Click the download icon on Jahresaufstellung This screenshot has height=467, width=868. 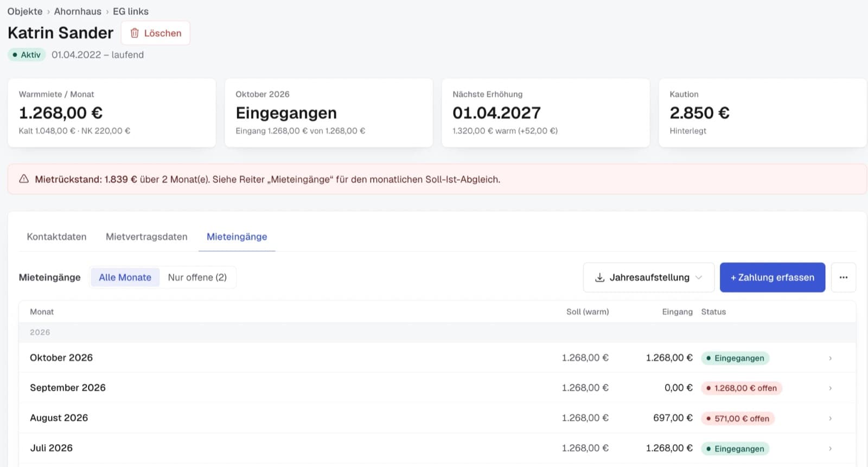click(599, 277)
